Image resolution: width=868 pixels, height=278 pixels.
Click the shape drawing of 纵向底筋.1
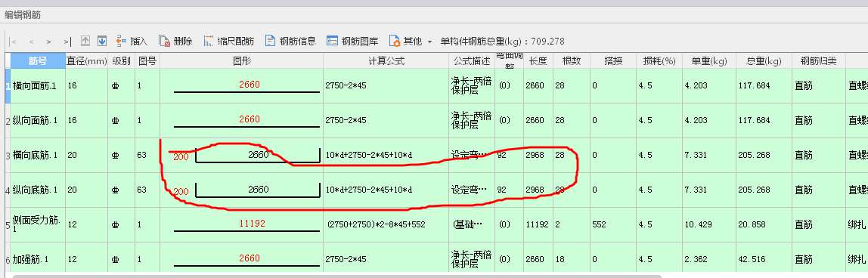pyautogui.click(x=241, y=190)
